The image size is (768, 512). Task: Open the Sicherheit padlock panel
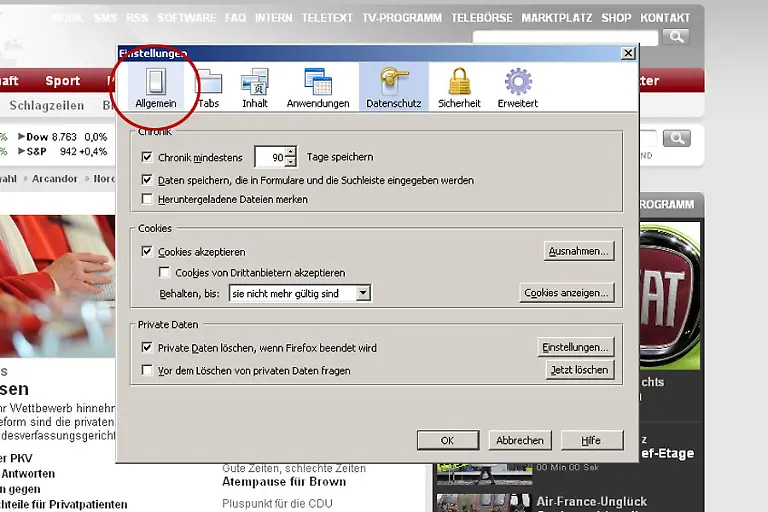[x=459, y=87]
